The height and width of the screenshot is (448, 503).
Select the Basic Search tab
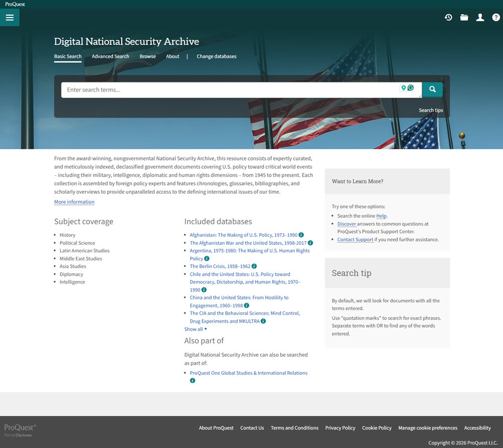pos(68,56)
